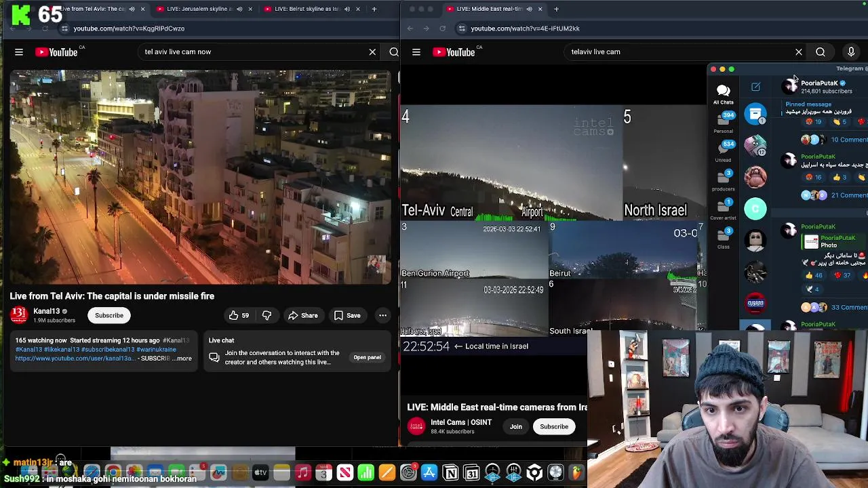868x488 pixels.
Task: Like the Tel Aviv live video
Action: (x=239, y=315)
